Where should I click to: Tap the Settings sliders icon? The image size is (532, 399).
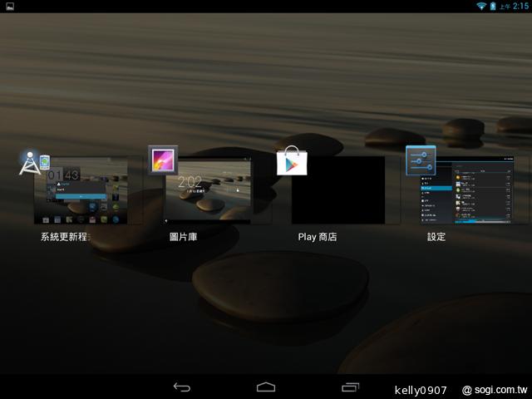[421, 160]
